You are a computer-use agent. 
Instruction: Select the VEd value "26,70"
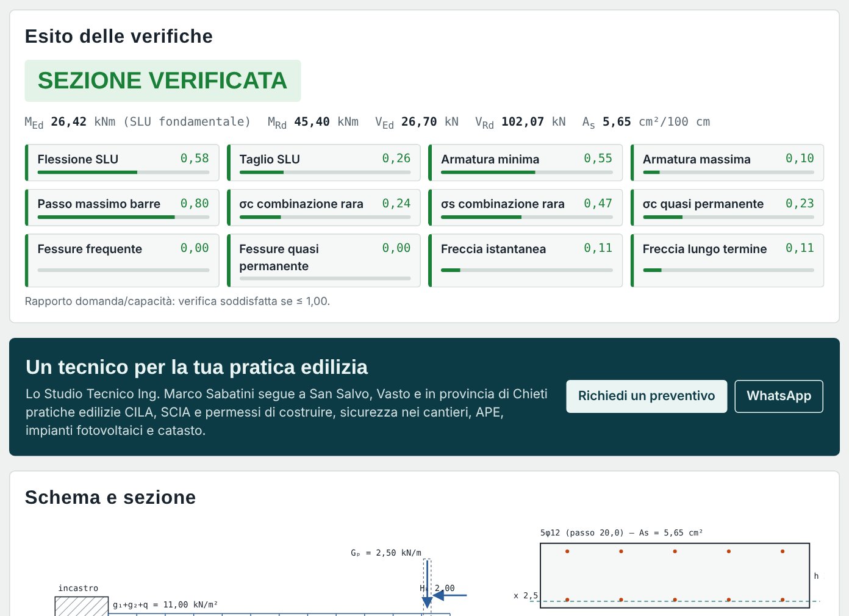(419, 121)
